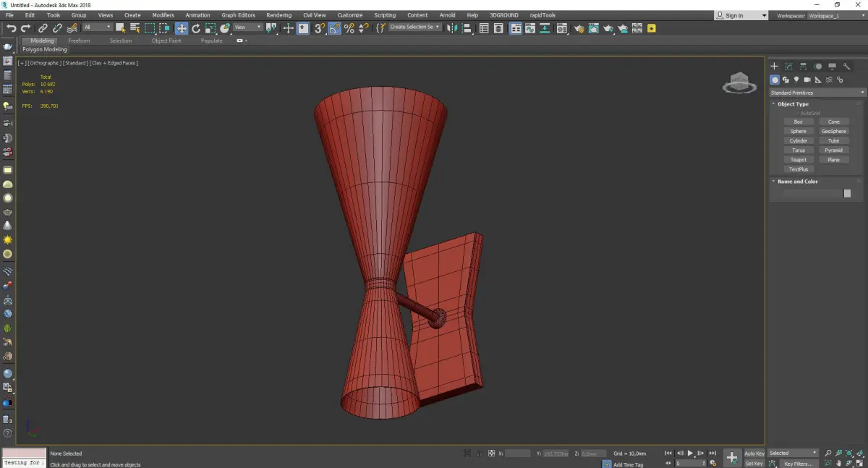Toggle the Angle Snap button

pos(335,28)
